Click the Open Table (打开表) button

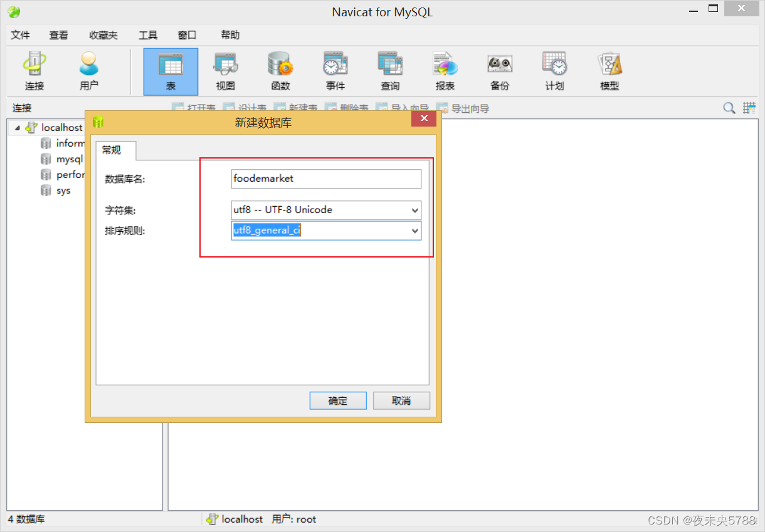point(194,108)
